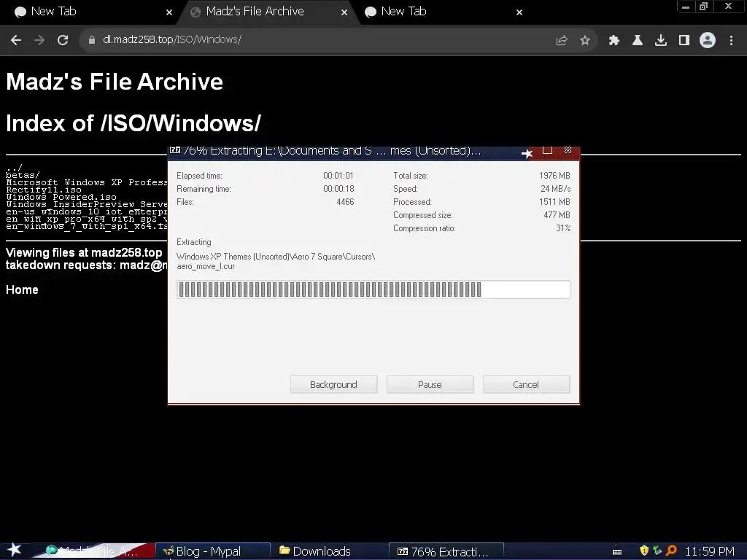Click the Start star button on taskbar
This screenshot has height=560, width=747.
click(x=15, y=550)
